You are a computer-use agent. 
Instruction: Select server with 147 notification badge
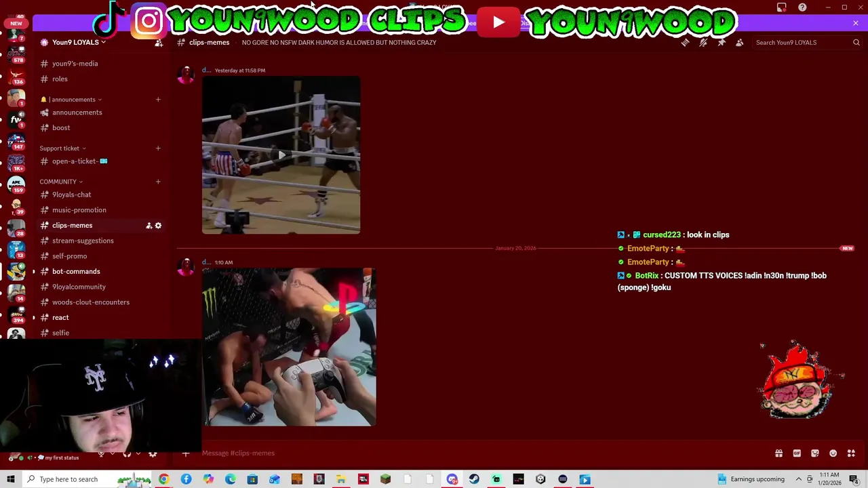click(x=16, y=141)
